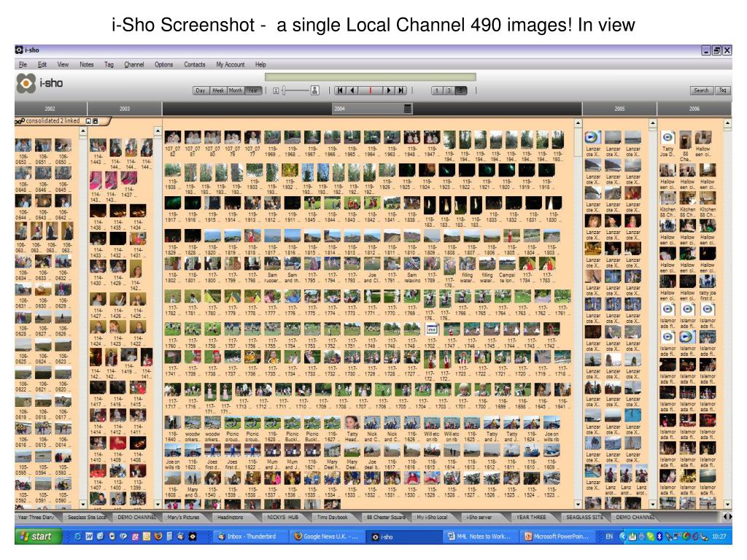The image size is (747, 560).
Task: Click the Tag button beside Search
Action: (723, 90)
